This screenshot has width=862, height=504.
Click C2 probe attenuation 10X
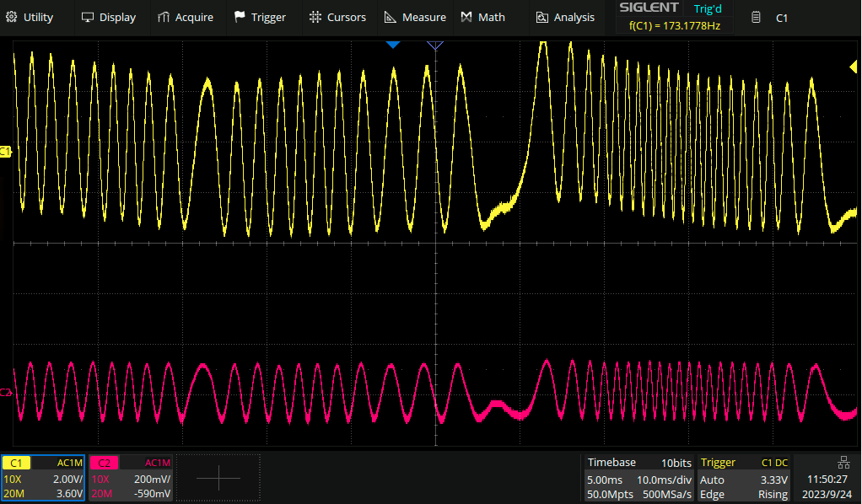click(100, 480)
